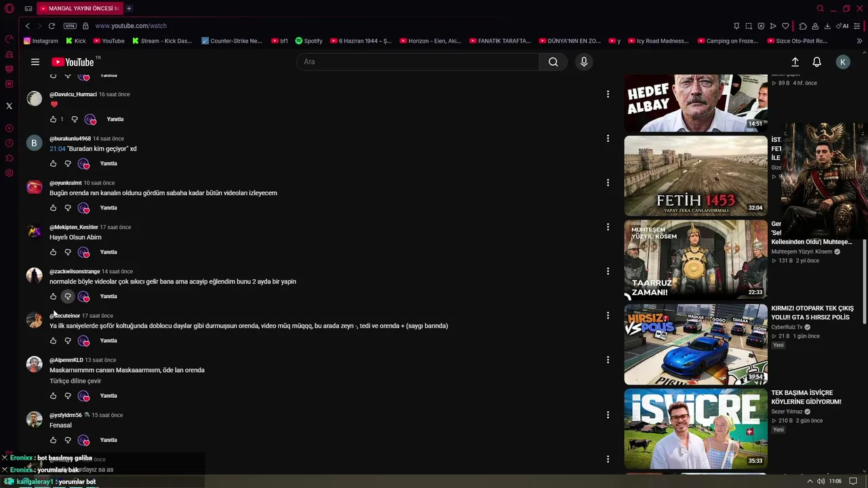Open three-dot menu on @zackwilsonstrange comment
Screen dimensions: 868x488
608,271
